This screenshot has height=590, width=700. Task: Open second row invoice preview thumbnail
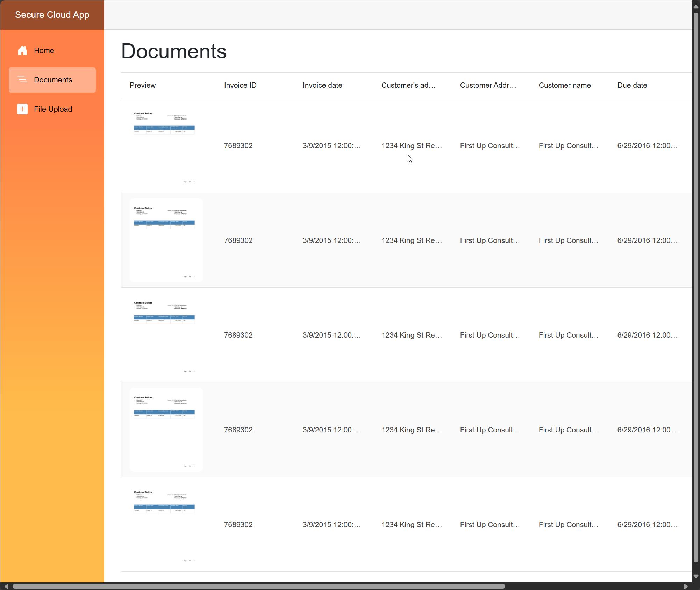coord(166,240)
